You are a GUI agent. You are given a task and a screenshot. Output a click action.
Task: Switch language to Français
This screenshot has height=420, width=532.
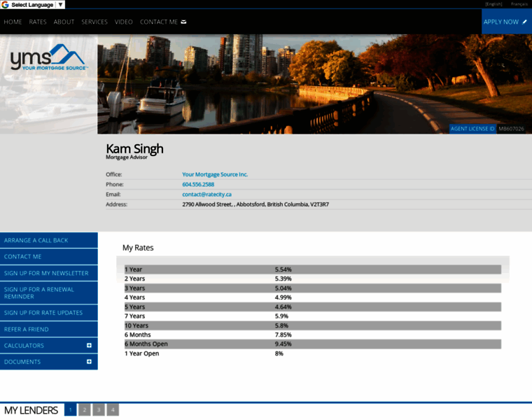[x=519, y=4]
